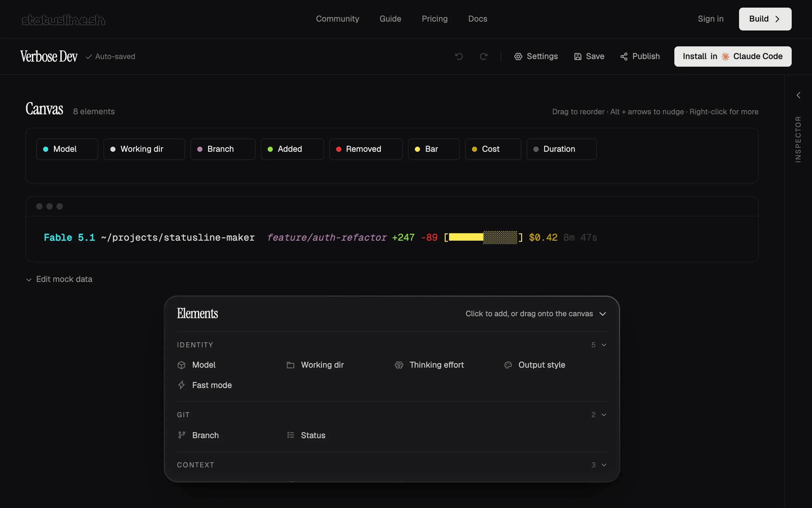Click the Model cube icon in Elements
Image resolution: width=812 pixels, height=508 pixels.
tap(181, 365)
